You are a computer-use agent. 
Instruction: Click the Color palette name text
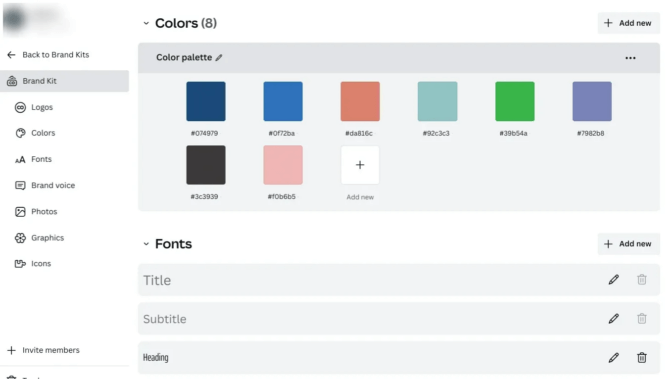(x=184, y=57)
